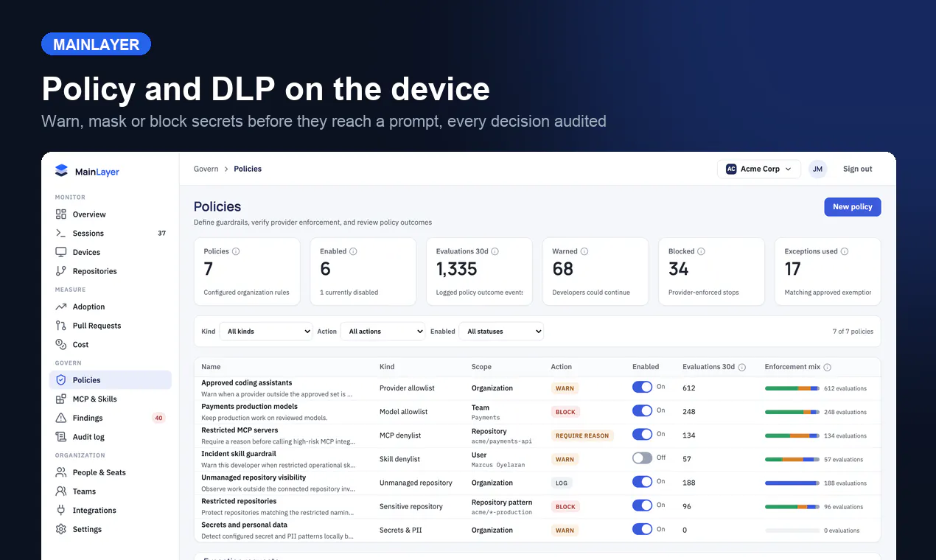
Task: Click info icon on Blocked card
Action: click(x=701, y=251)
